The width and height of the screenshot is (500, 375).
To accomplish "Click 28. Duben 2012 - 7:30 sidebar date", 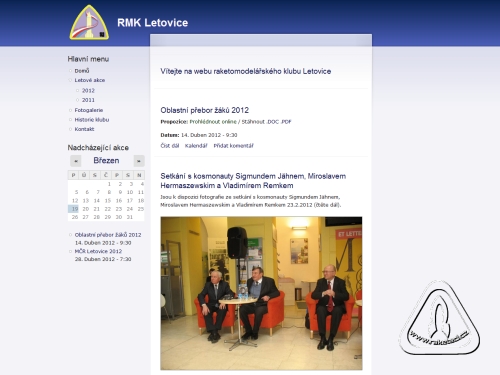I will pyautogui.click(x=103, y=259).
